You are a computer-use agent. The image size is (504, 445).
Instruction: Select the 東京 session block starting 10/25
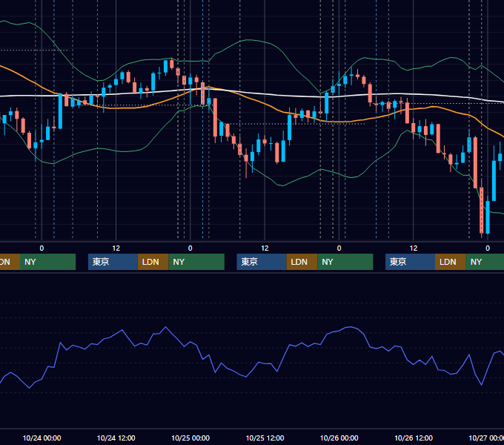click(262, 262)
